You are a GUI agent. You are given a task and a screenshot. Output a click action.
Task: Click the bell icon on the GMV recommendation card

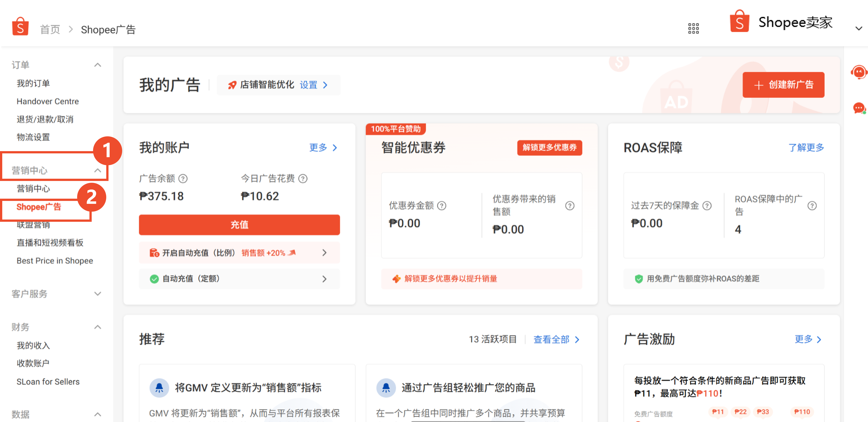[159, 388]
